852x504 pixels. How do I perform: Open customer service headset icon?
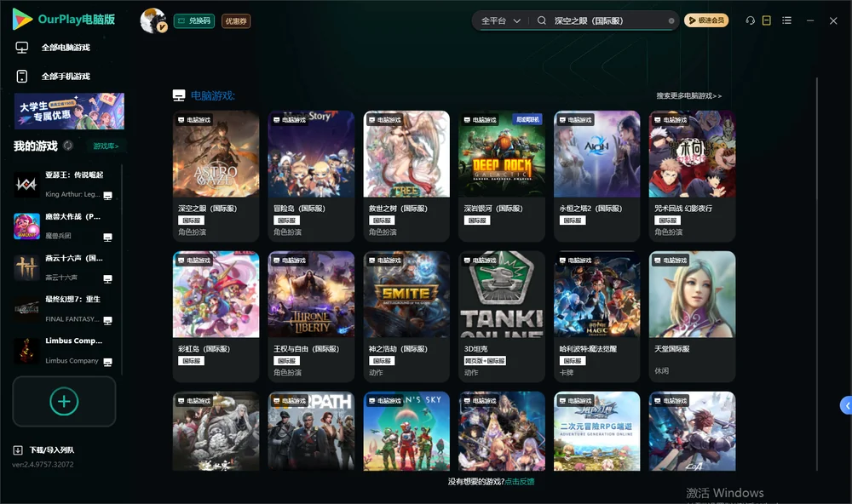750,20
